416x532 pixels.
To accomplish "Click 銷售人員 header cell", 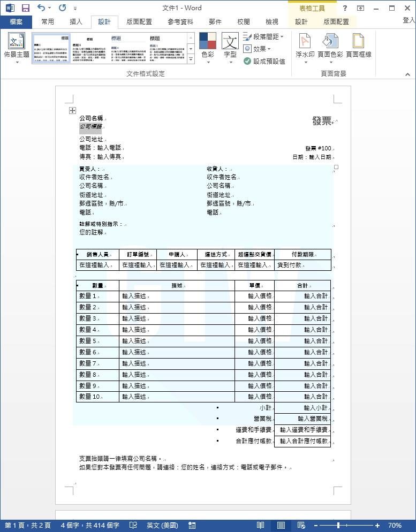I will click(98, 254).
